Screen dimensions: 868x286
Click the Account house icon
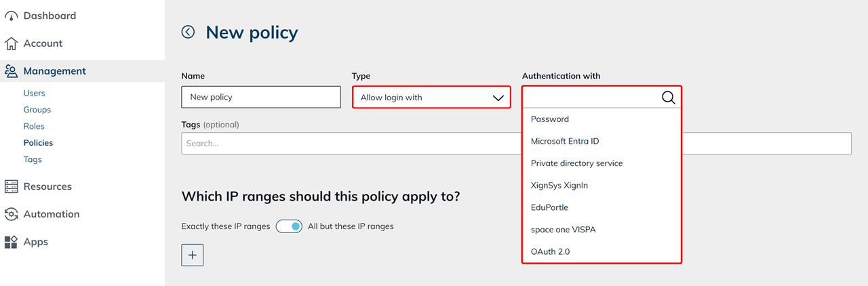pos(11,43)
